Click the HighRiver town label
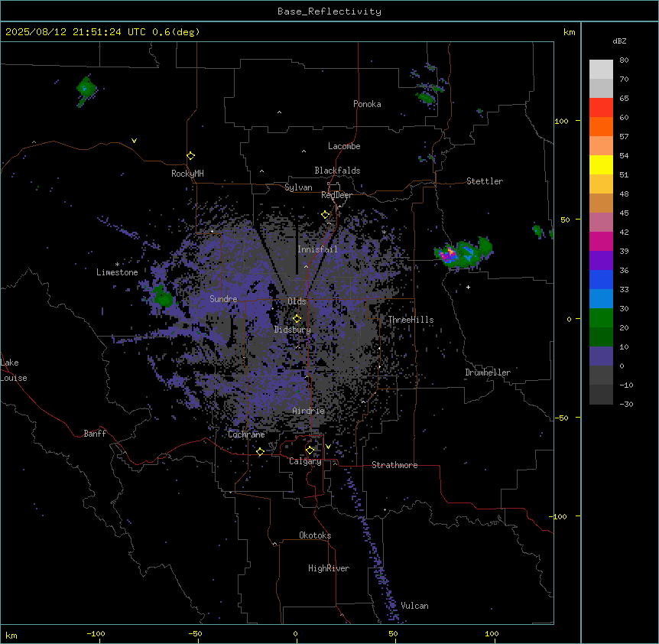 click(x=328, y=568)
